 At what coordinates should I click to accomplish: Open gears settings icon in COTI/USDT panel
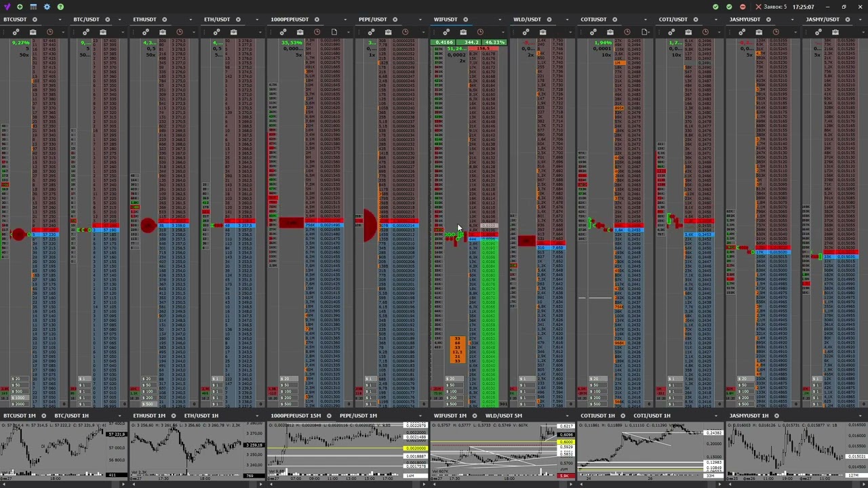tap(671, 32)
